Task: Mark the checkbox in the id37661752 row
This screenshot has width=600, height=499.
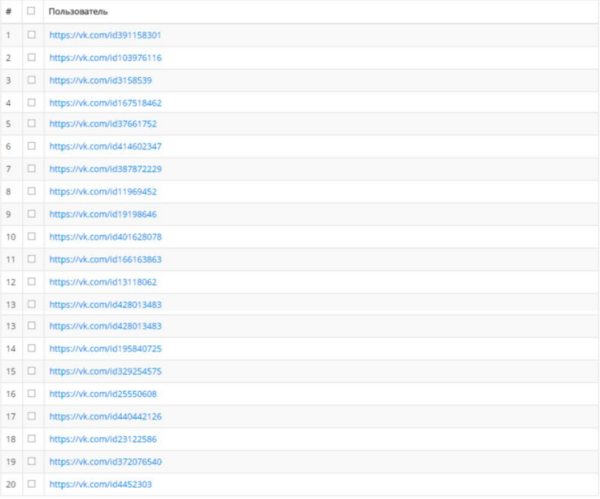Action: 31,123
